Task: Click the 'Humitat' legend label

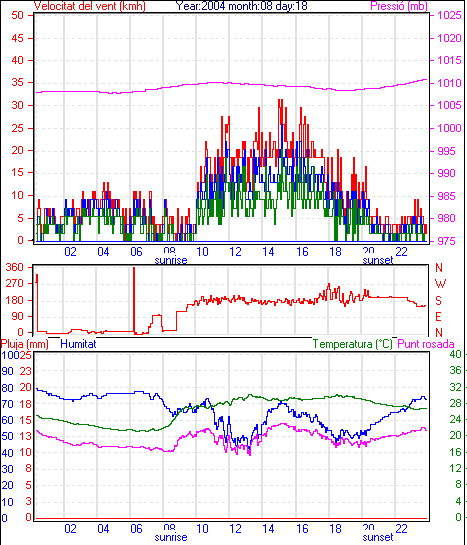Action: pos(78,344)
